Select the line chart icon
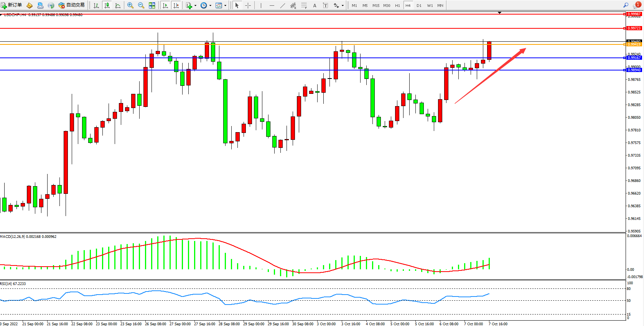This screenshot has width=644, height=326. pos(118,5)
